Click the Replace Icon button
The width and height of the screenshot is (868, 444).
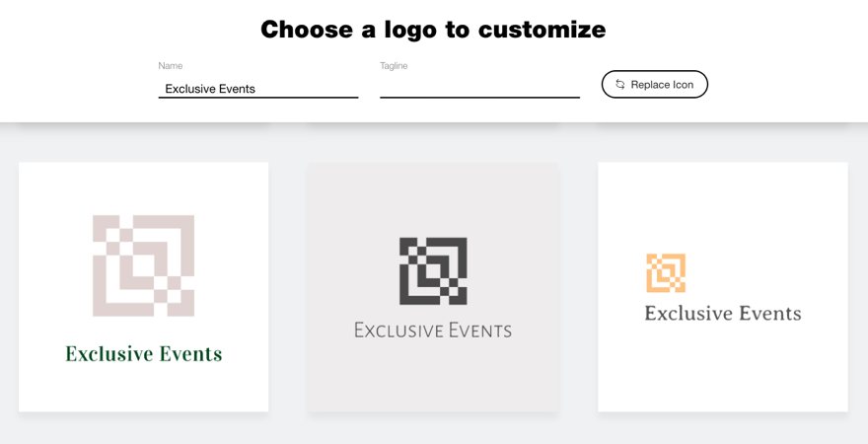click(654, 85)
